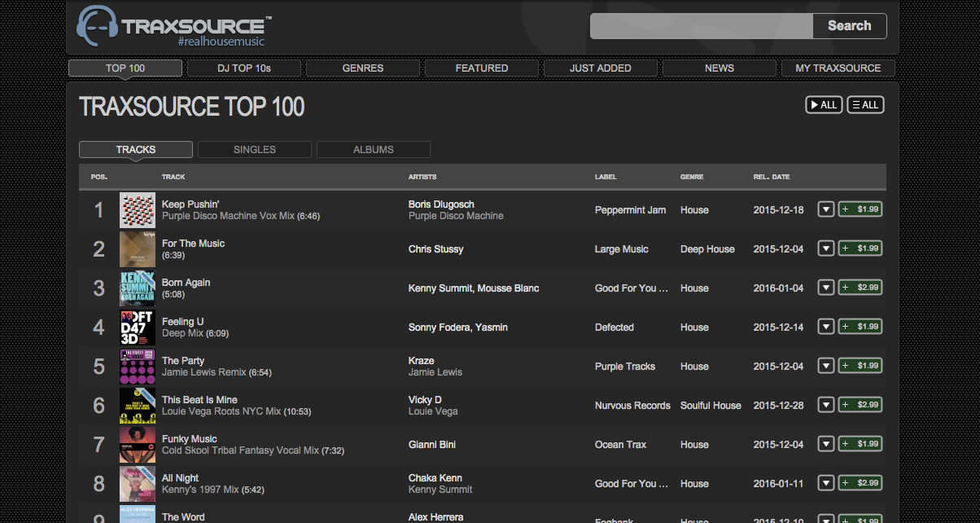Open the Funky Music track link
The image size is (980, 523).
pos(190,439)
